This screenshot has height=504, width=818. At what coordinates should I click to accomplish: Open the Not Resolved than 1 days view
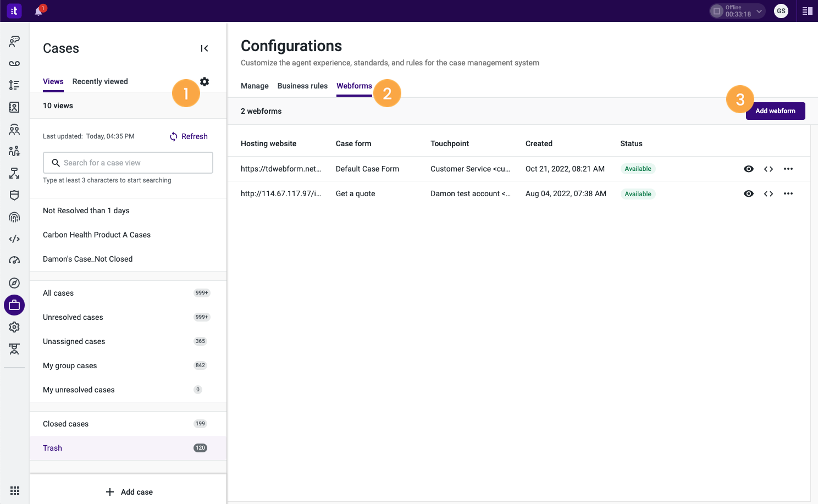point(128,211)
